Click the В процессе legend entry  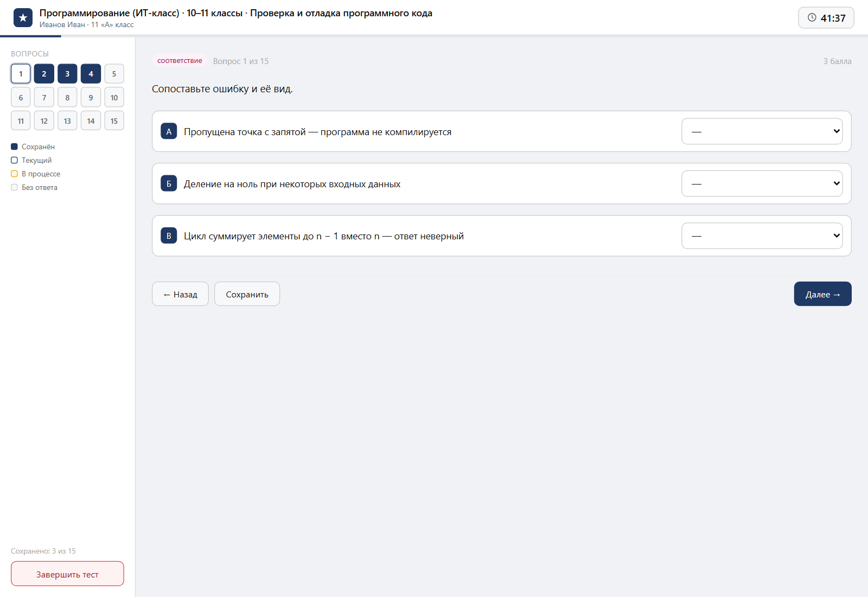tap(36, 174)
